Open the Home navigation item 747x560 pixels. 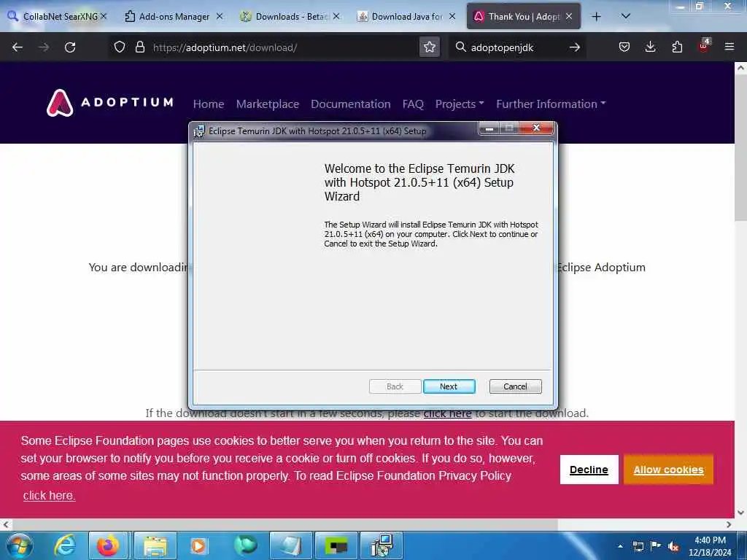(209, 104)
